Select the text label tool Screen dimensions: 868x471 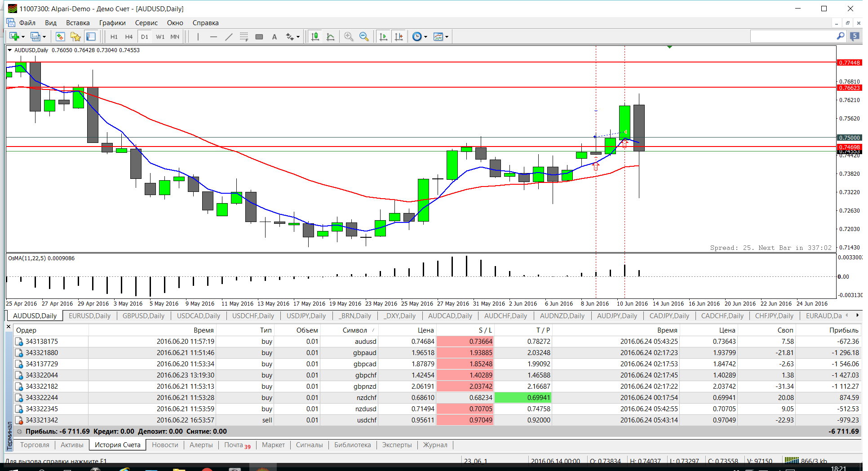275,37
